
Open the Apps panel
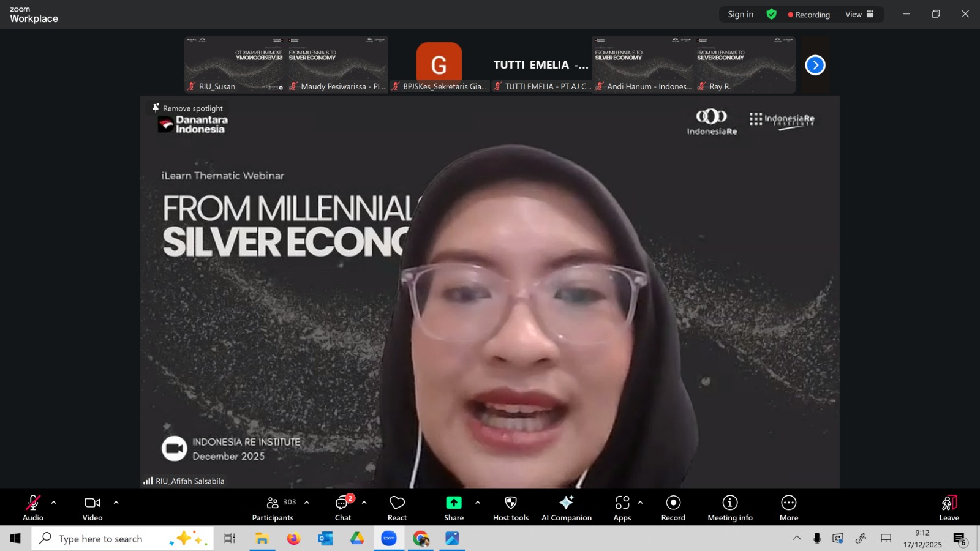(622, 508)
